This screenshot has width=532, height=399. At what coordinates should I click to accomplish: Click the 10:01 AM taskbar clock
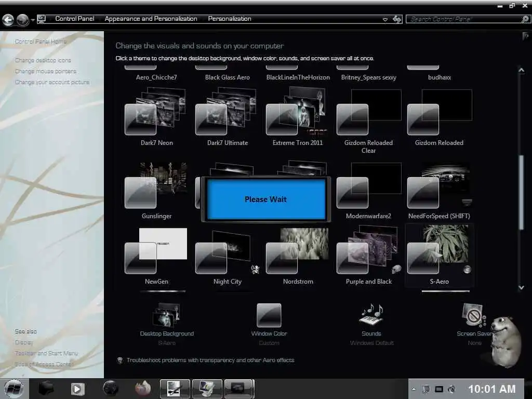click(x=491, y=389)
